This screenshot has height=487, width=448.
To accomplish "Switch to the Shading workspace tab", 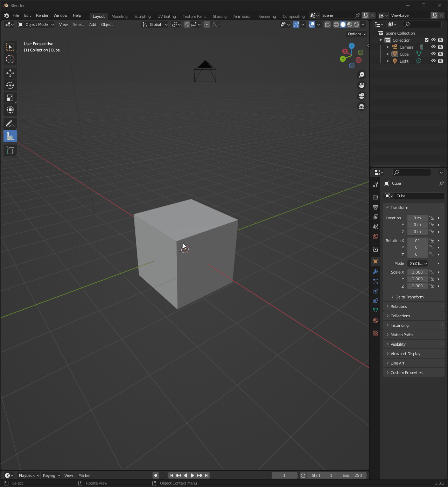I will click(219, 16).
